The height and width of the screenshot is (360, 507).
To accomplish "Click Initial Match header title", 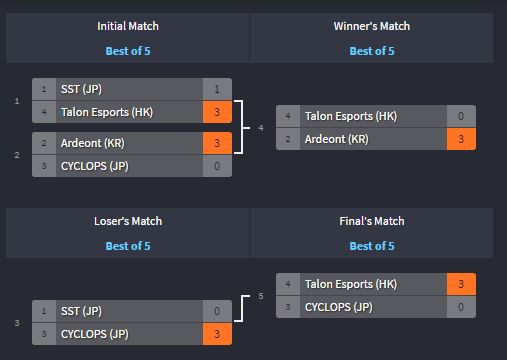I will (128, 26).
